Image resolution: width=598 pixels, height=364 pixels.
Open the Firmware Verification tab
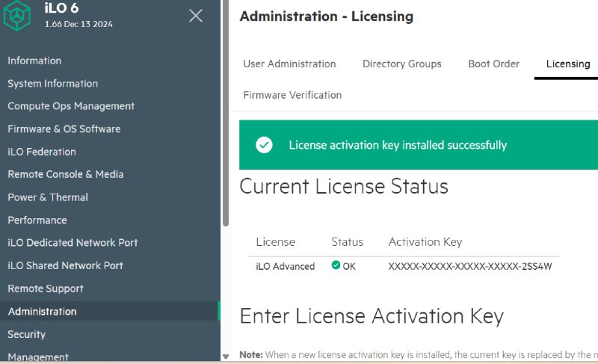coord(292,95)
